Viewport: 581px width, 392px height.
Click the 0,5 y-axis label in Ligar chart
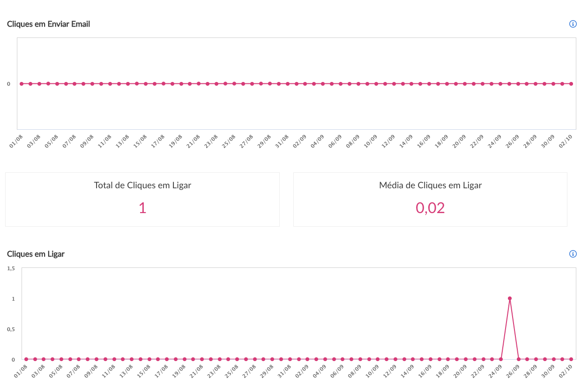click(11, 329)
